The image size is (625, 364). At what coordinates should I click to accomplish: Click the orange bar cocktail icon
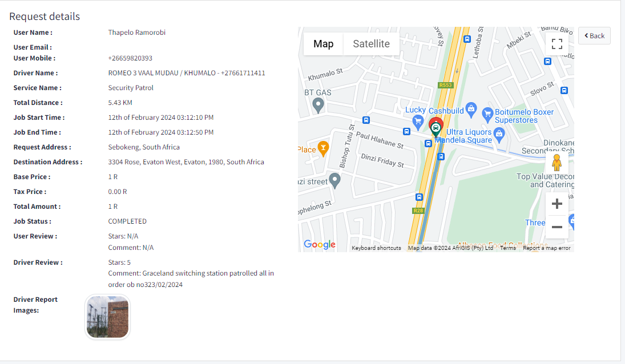click(x=323, y=148)
